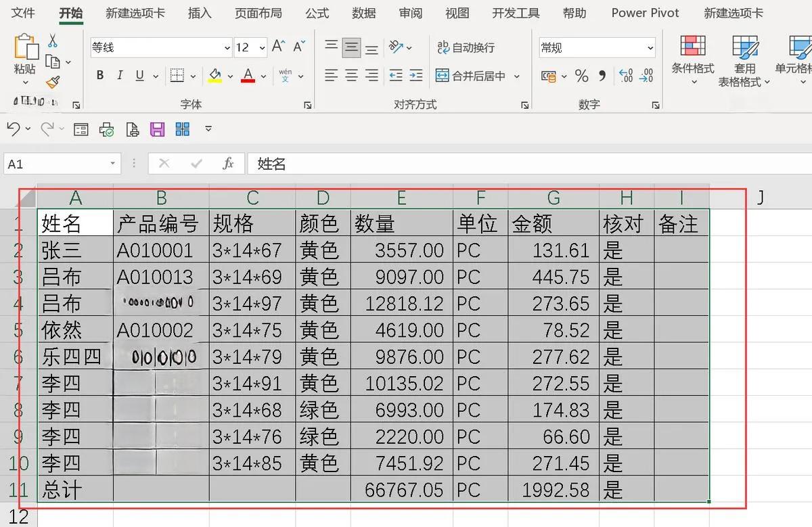Open the 粘贴 paste options arrow
This screenshot has height=527, width=812.
click(x=25, y=83)
